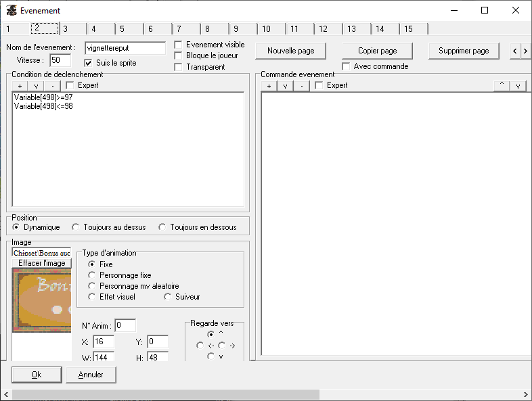The image size is (532, 401).
Task: Click the plus button in Commande evenement
Action: point(269,86)
